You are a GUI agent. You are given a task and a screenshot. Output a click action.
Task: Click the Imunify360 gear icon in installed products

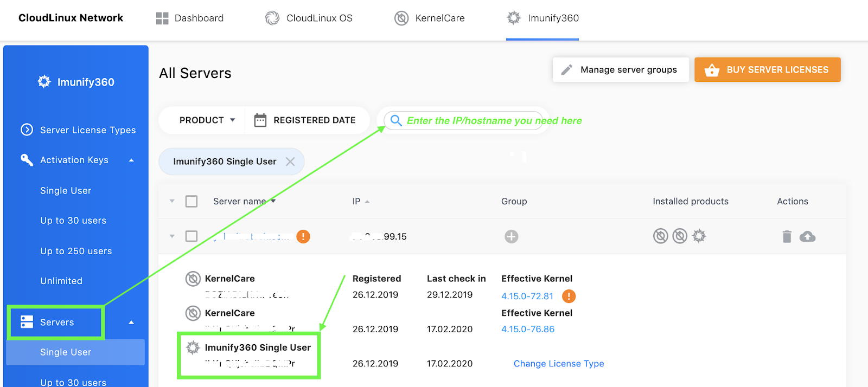(699, 236)
